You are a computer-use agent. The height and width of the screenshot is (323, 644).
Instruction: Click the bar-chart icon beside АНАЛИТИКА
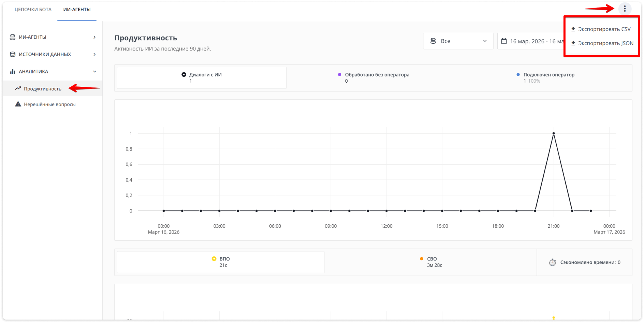(13, 71)
